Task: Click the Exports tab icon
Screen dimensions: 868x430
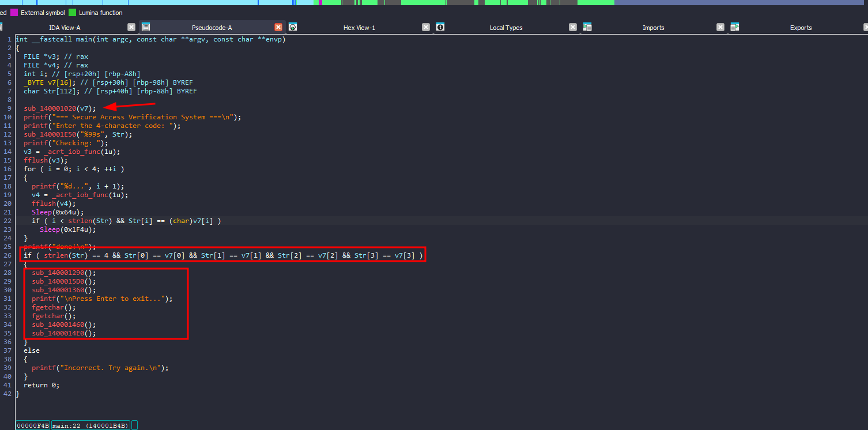Action: pyautogui.click(x=735, y=27)
